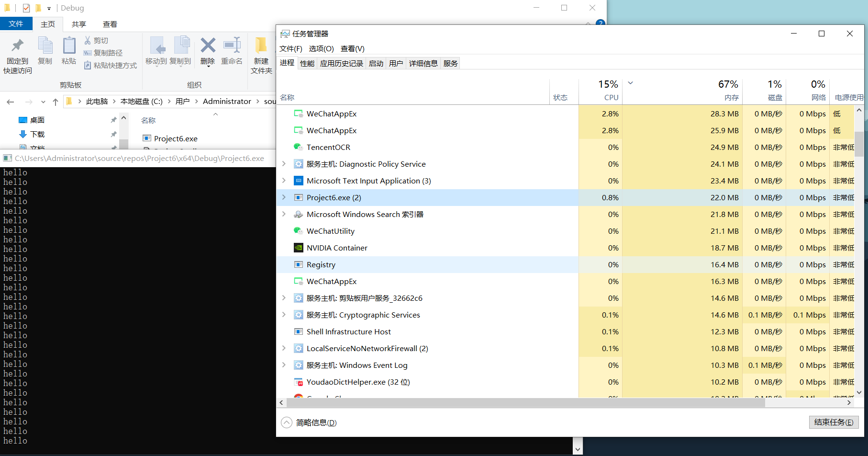
Task: Open Task Manager File menu
Action: click(x=291, y=49)
